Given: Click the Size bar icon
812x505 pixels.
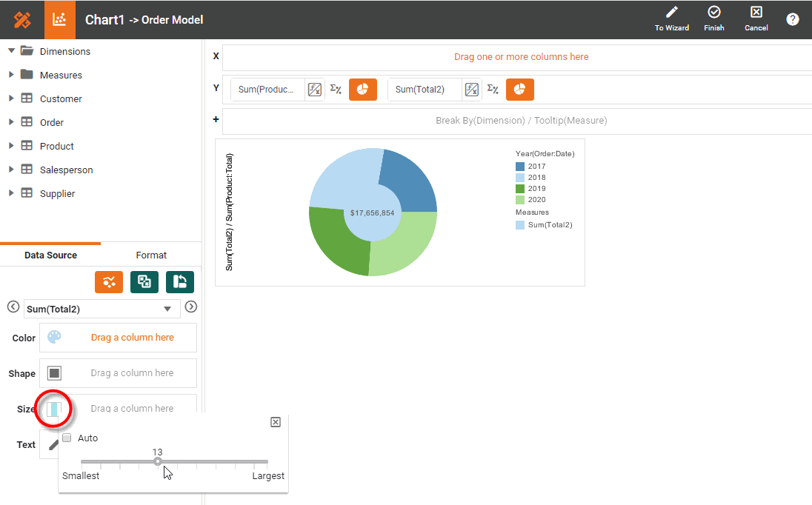Looking at the screenshot, I should (x=54, y=409).
